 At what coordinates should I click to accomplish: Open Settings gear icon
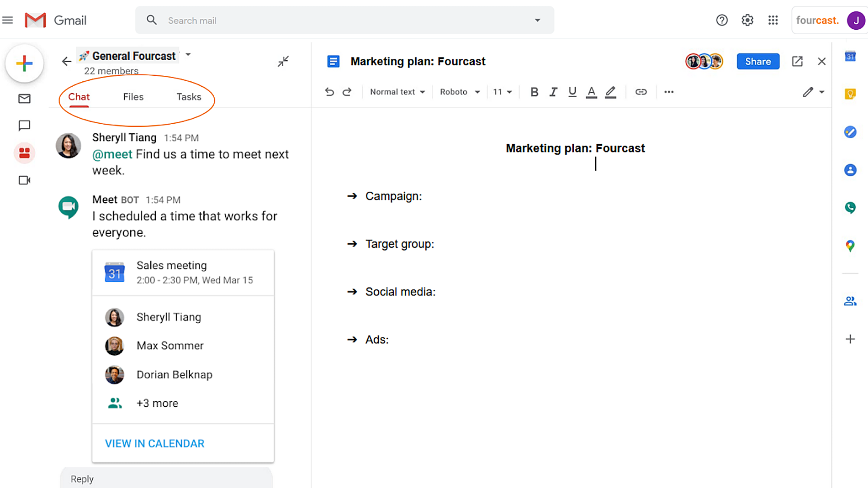(747, 20)
